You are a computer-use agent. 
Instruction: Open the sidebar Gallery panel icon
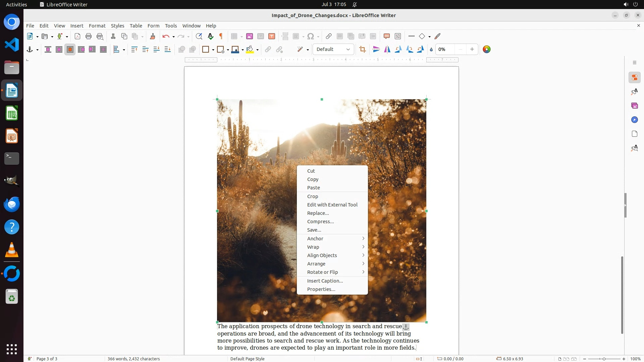pyautogui.click(x=634, y=106)
